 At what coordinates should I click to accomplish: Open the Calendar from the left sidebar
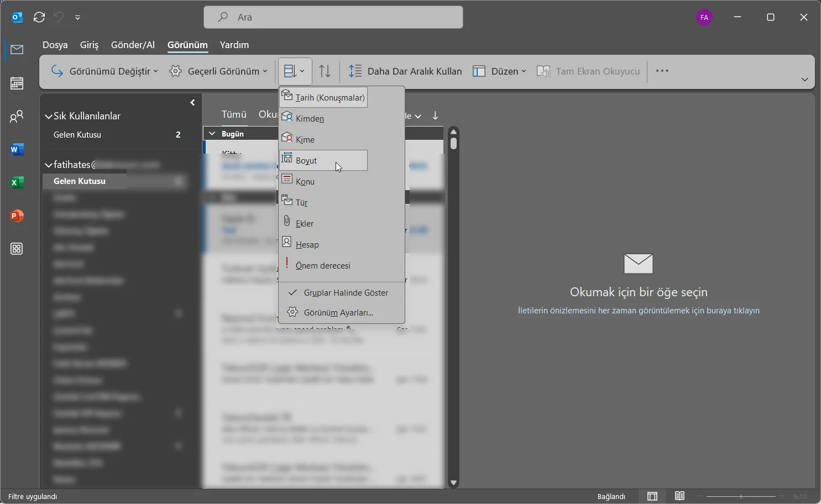point(17,83)
